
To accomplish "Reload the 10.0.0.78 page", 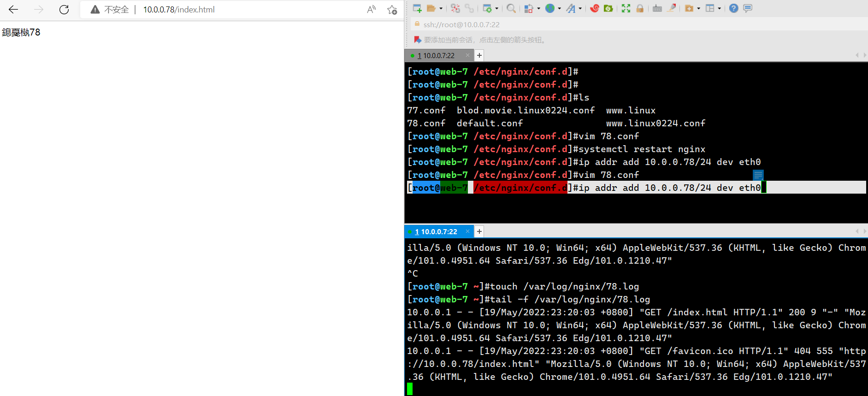I will pyautogui.click(x=64, y=10).
